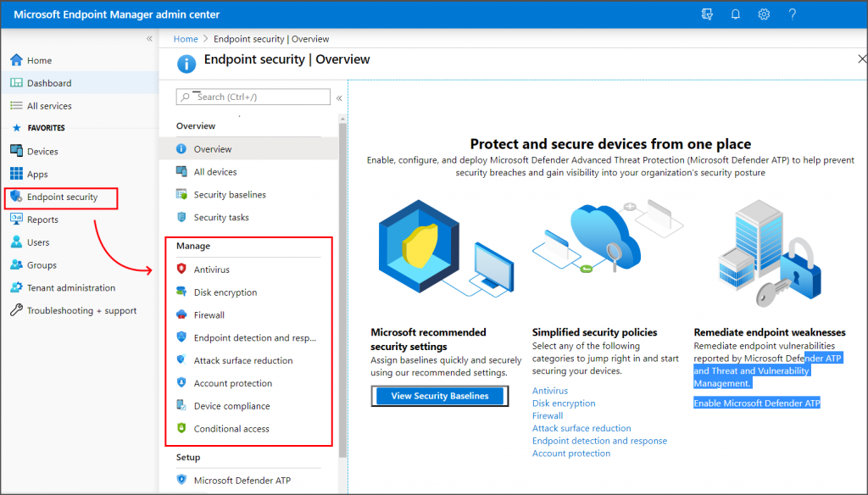
Task: Click the Security baselines icon
Action: (x=181, y=194)
